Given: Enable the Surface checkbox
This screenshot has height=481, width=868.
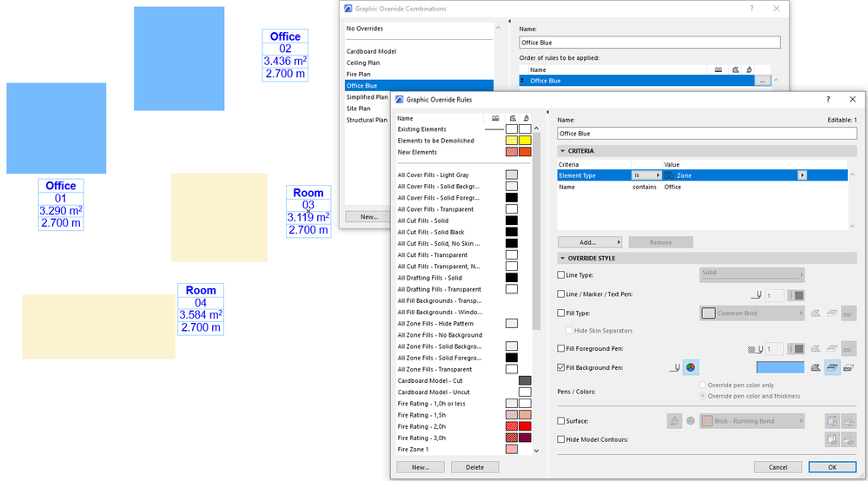Looking at the screenshot, I should (560, 421).
